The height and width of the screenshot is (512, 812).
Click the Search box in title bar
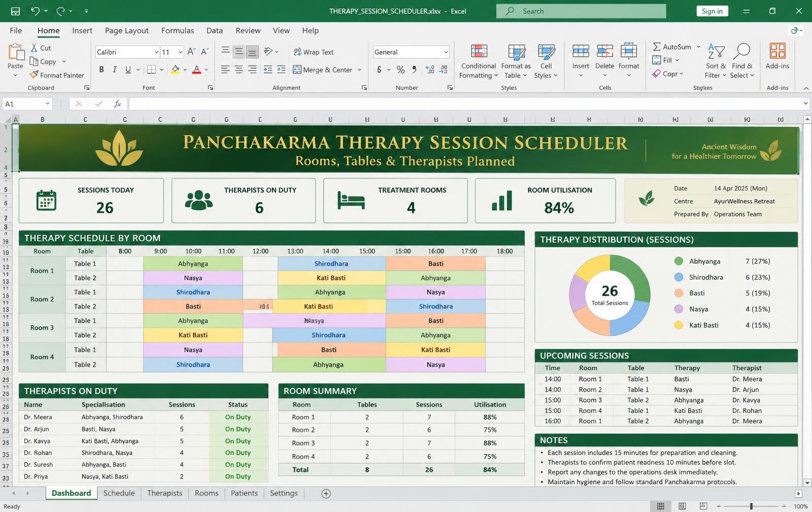tap(581, 11)
